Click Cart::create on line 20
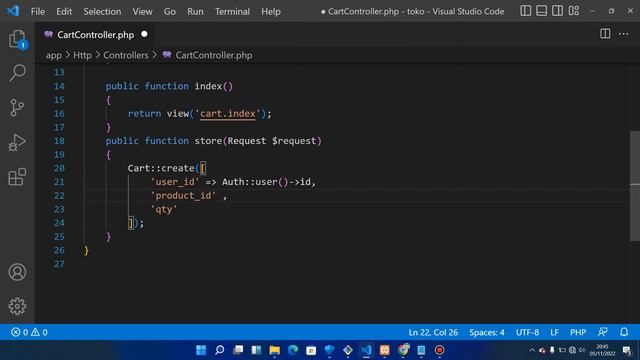 point(161,168)
